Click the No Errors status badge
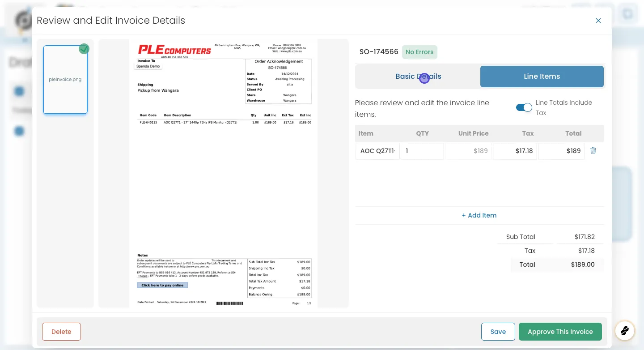This screenshot has width=644, height=350. click(419, 52)
